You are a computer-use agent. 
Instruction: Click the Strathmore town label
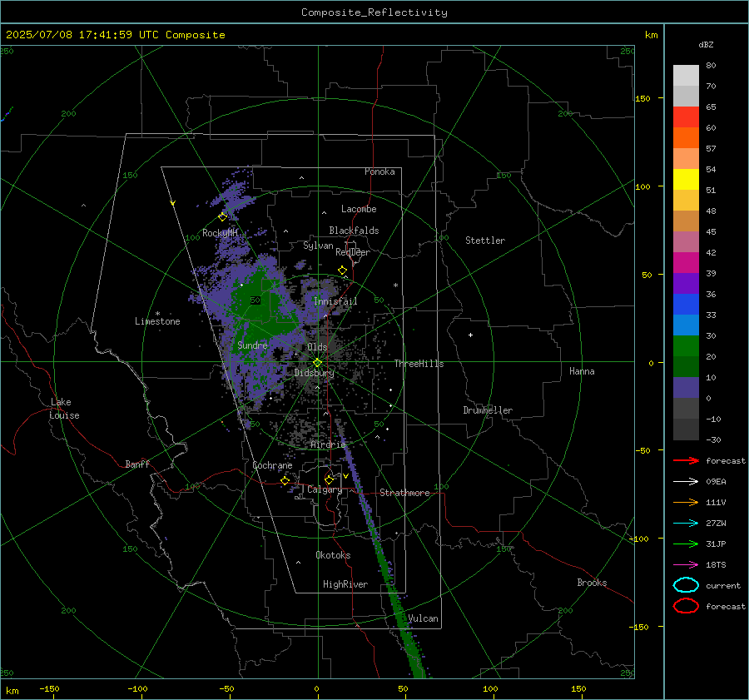(x=404, y=493)
